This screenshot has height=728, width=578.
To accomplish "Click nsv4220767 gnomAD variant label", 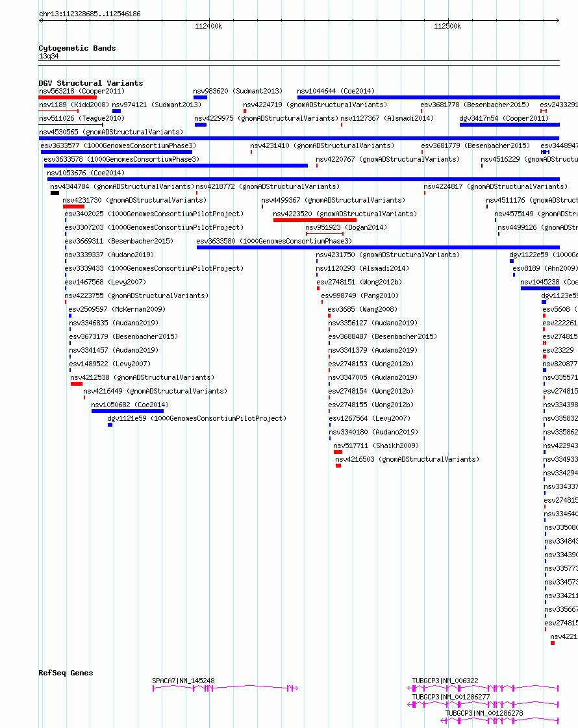I will [388, 159].
